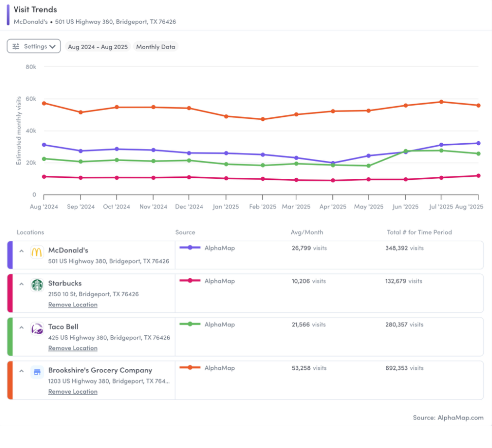Click the McDonald's name in location row
Viewport: 492px width, 448px height.
(x=68, y=250)
